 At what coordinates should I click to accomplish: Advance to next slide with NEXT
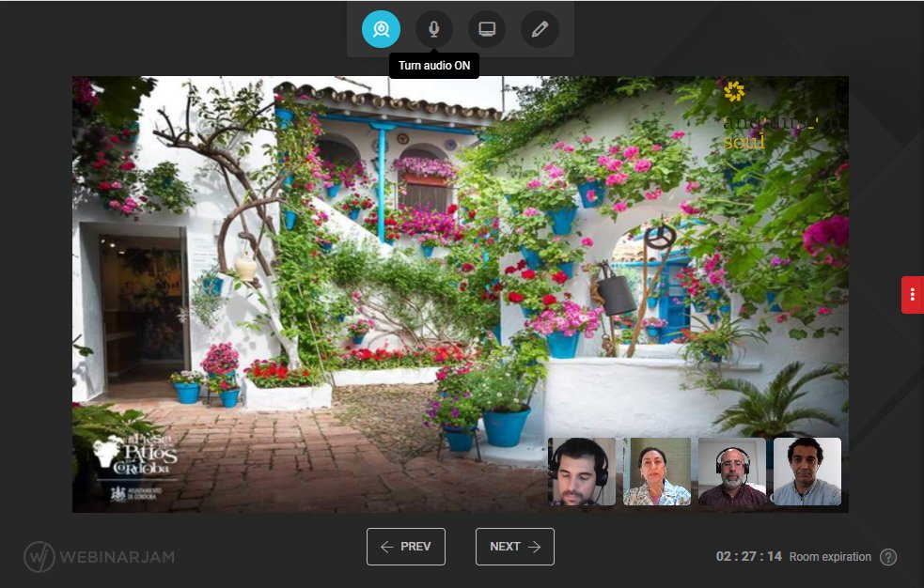[x=515, y=547]
